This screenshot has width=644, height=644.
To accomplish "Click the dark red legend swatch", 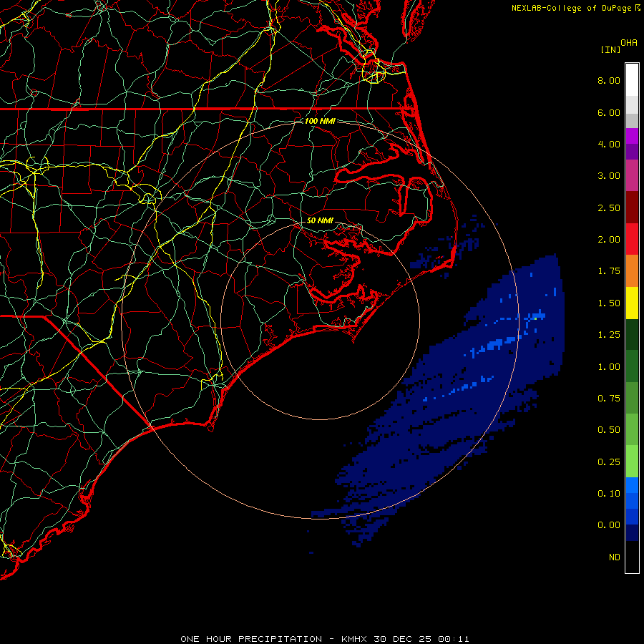I will click(632, 208).
